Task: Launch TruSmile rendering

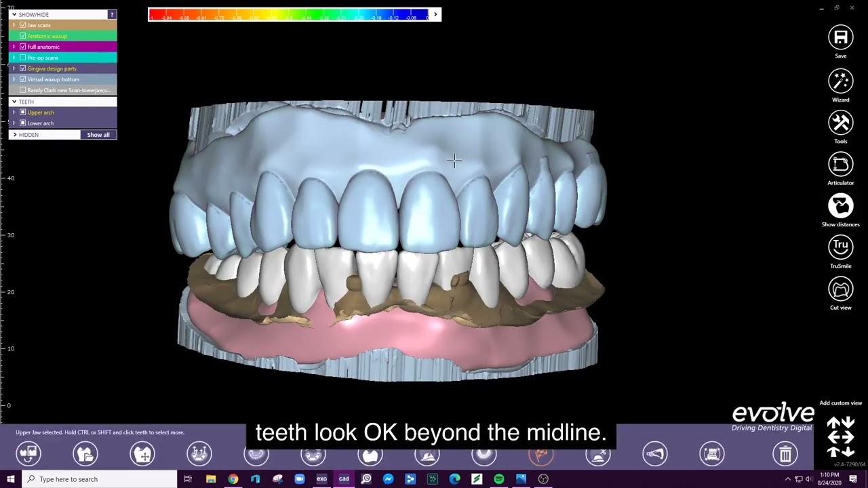Action: coord(840,247)
